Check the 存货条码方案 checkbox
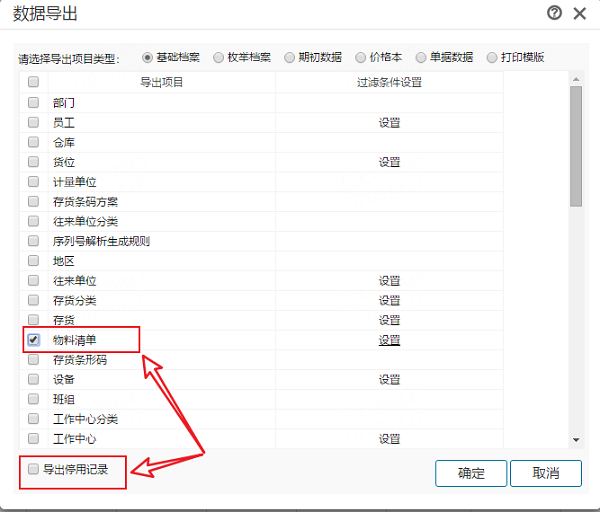Screen dimensions: 600x512 (33, 201)
